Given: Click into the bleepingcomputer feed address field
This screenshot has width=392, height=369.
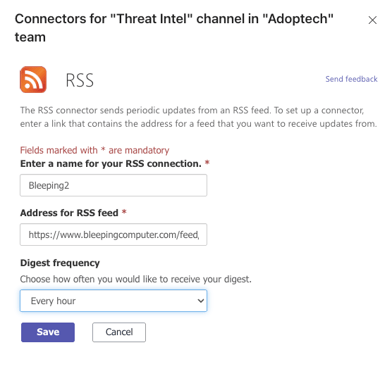Looking at the screenshot, I should click(113, 235).
